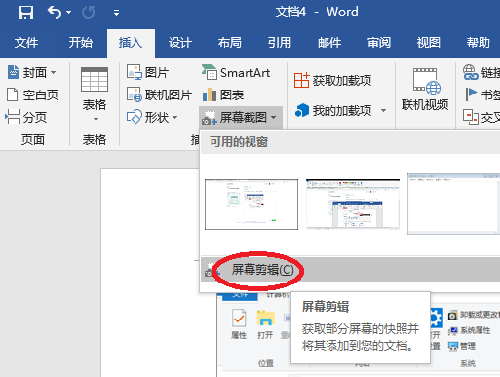
Task: Click the settings gear in the background window
Action: (x=436, y=318)
